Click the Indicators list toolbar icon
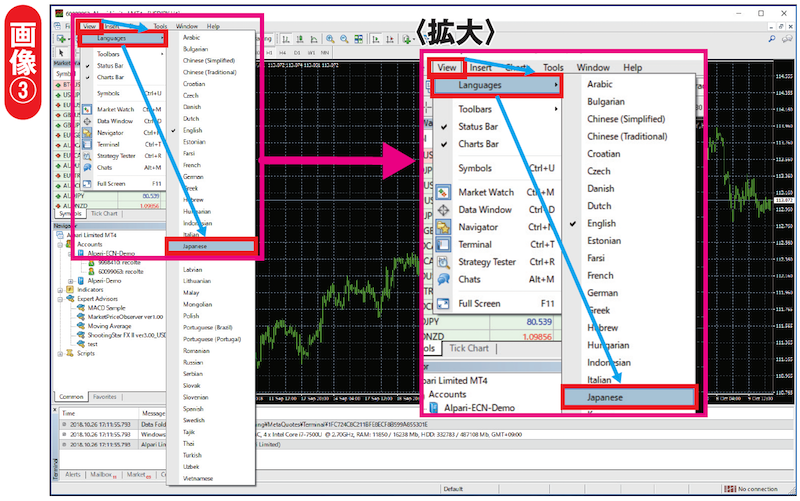The width and height of the screenshot is (800, 501). [x=406, y=39]
